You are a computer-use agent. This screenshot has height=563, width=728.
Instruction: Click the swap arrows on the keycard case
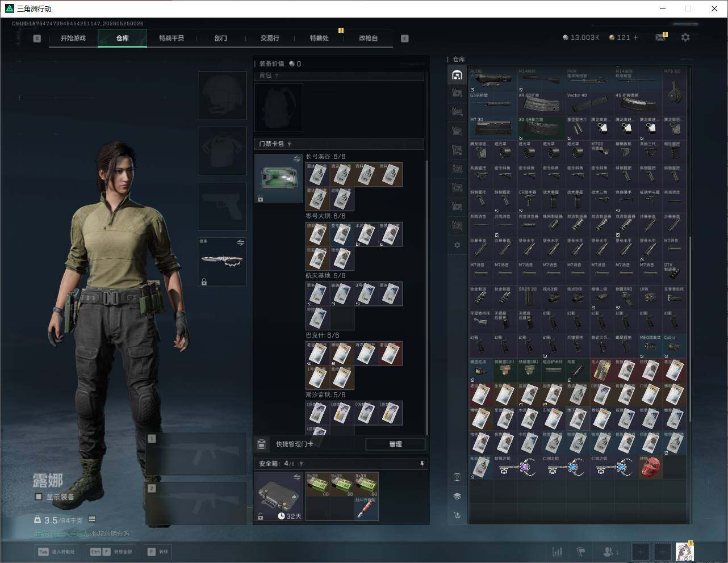[x=296, y=159]
